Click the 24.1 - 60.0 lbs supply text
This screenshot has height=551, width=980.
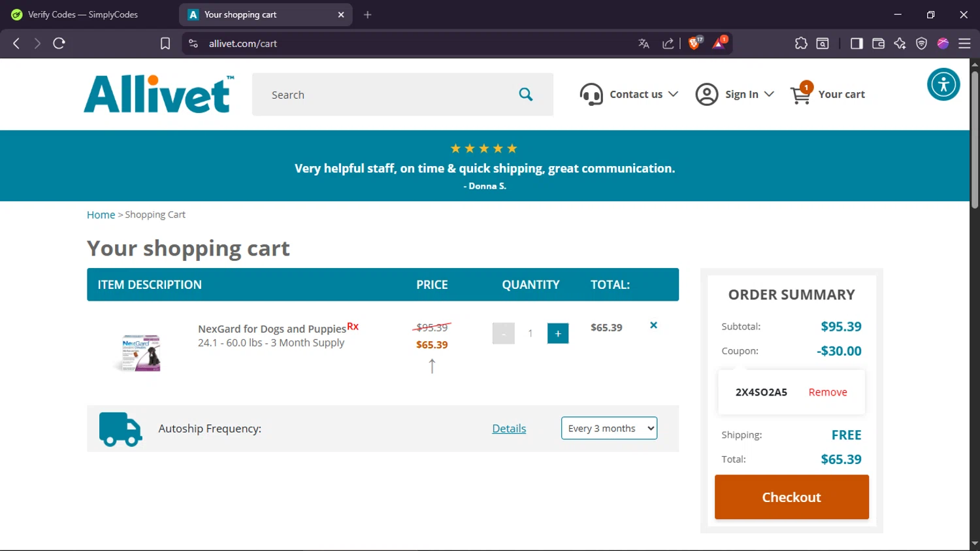271,342
